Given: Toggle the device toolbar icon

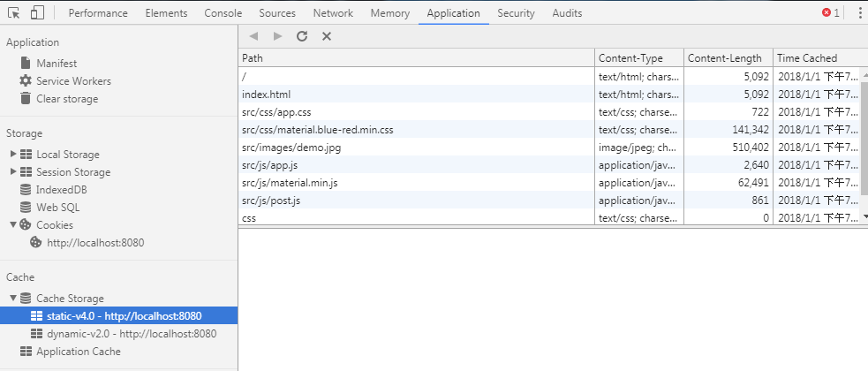Looking at the screenshot, I should 37,13.
